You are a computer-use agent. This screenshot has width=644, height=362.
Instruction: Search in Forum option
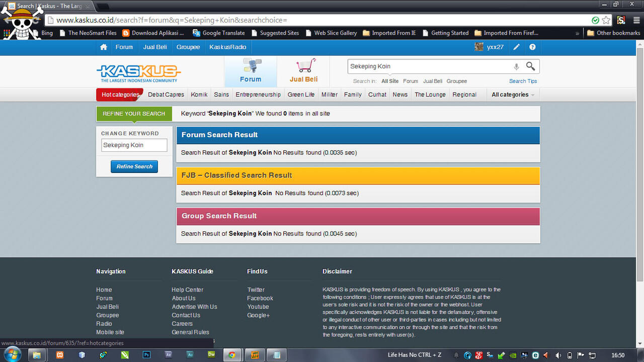[x=411, y=81]
